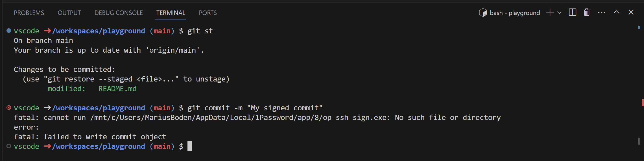Kill terminal using the trash icon
Viewport: 644px width, 161px height.
(x=587, y=12)
